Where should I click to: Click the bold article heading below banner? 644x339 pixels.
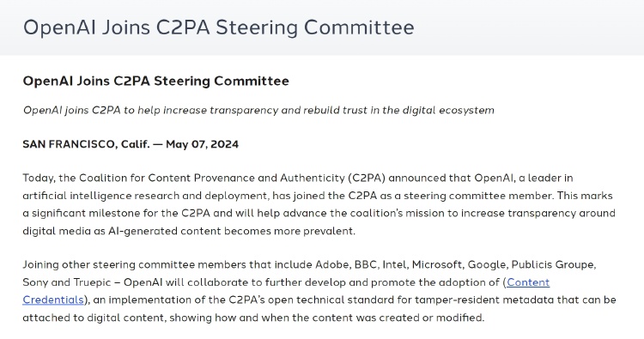[x=155, y=81]
